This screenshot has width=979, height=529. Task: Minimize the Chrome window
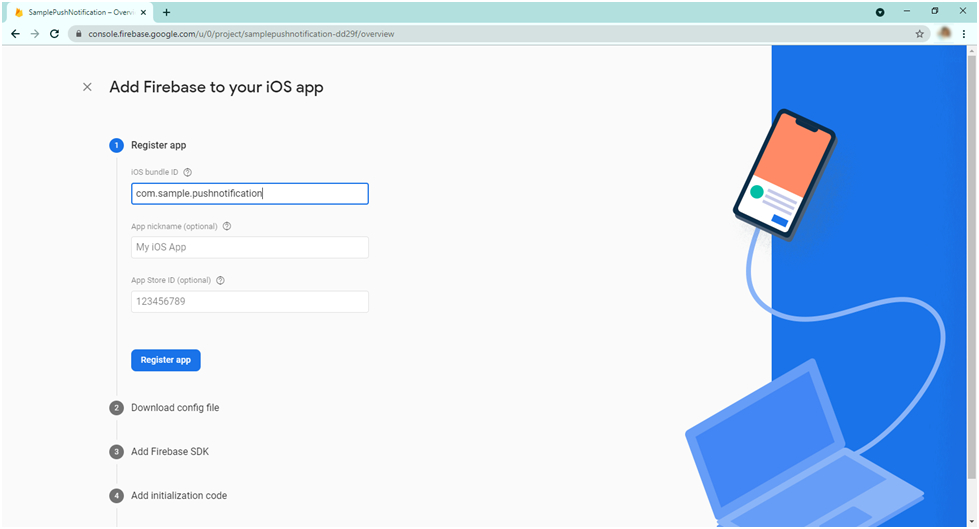point(907,11)
